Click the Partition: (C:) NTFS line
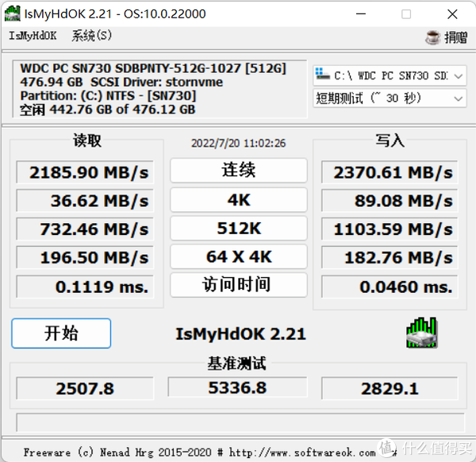This screenshot has width=476, height=462. coord(108,96)
